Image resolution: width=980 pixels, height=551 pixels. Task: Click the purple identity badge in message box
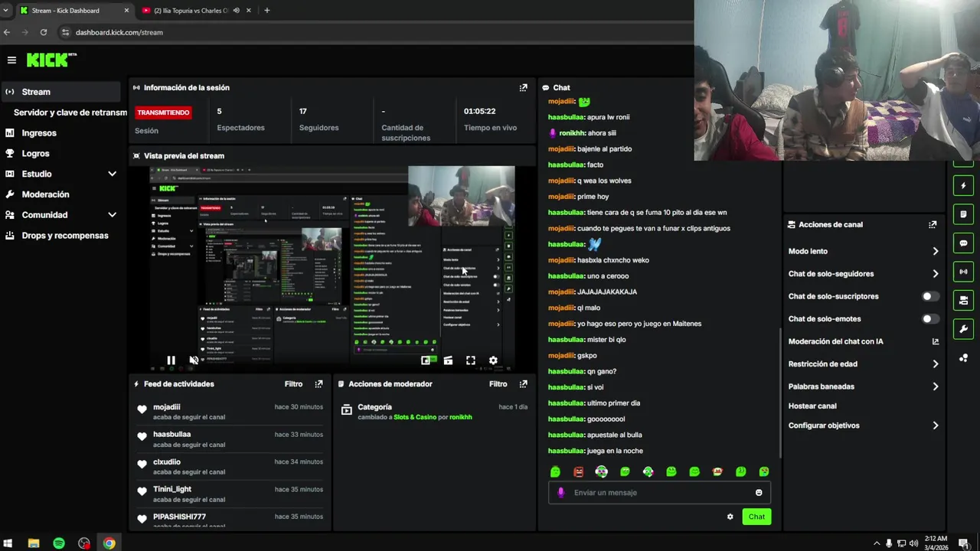click(x=560, y=493)
